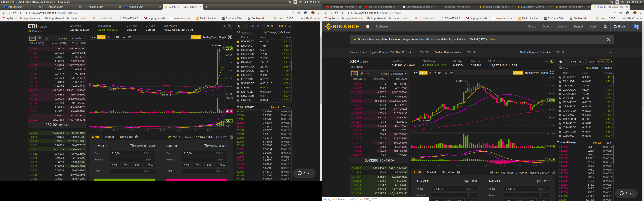
Task: Switch to Stop-Limit tab in ETH order form
Action: [126, 137]
